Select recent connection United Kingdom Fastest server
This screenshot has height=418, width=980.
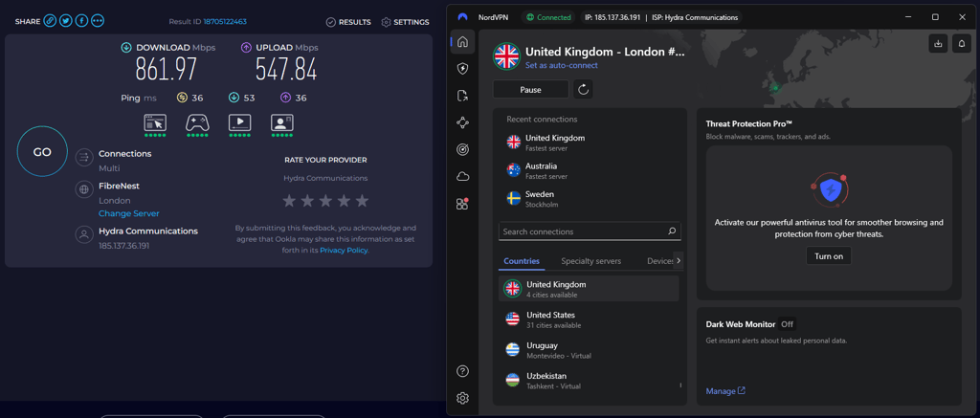(590, 143)
